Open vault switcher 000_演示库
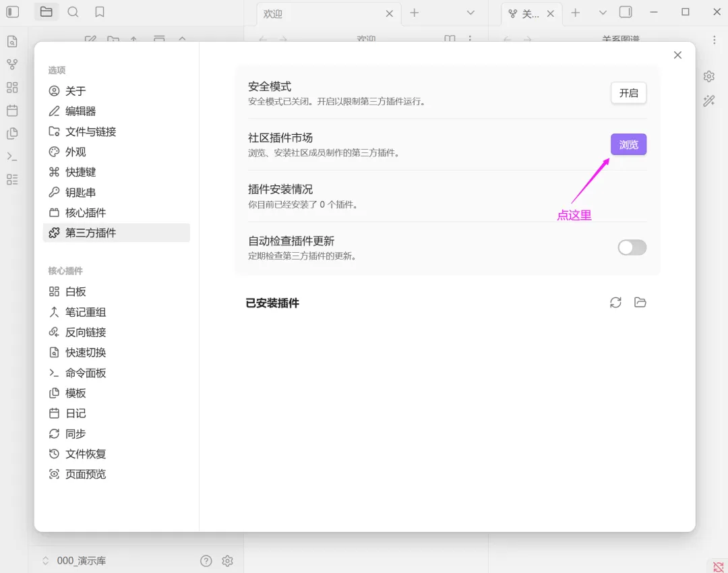The image size is (728, 573). point(74,561)
